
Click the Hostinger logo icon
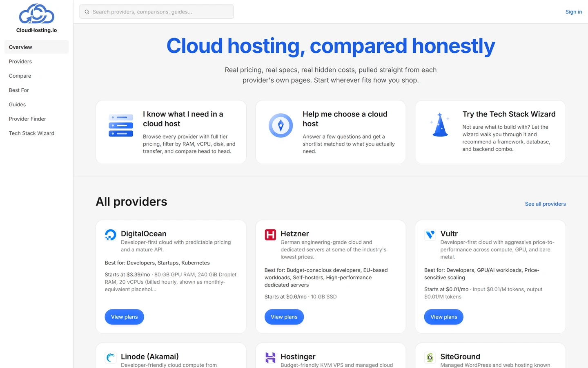point(270,357)
